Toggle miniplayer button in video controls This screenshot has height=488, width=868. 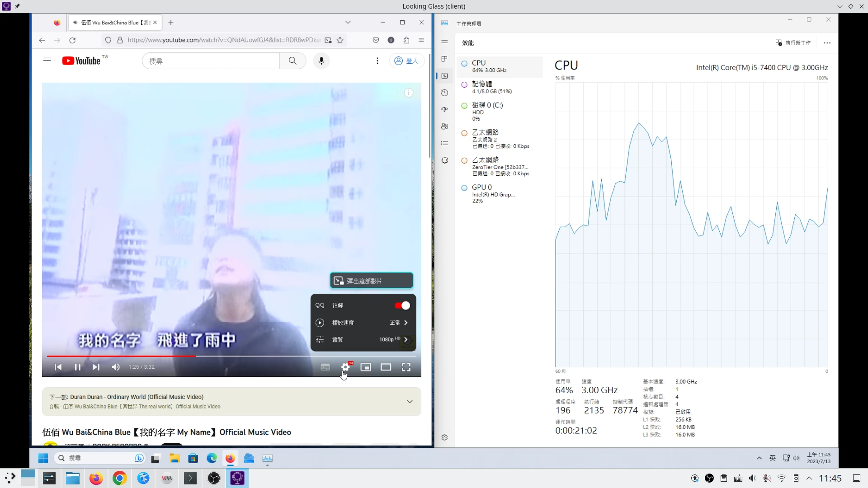coord(365,367)
